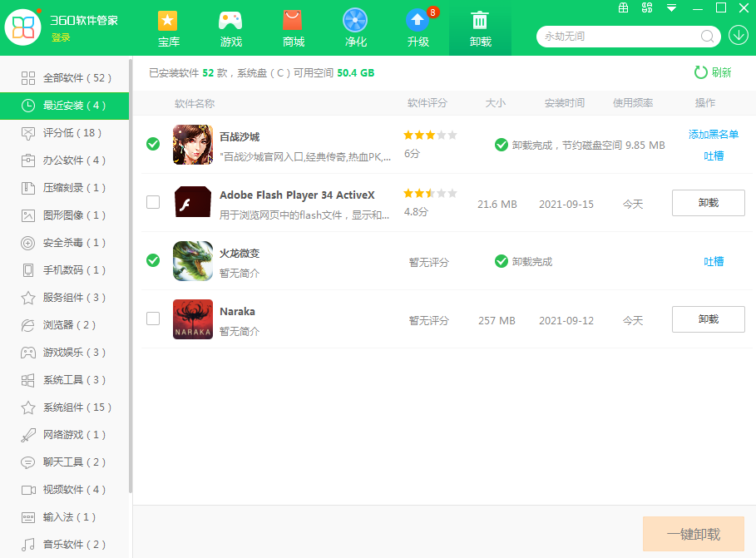The image size is (756, 558).
Task: Select 图形图像 (1) category
Action: (x=65, y=215)
